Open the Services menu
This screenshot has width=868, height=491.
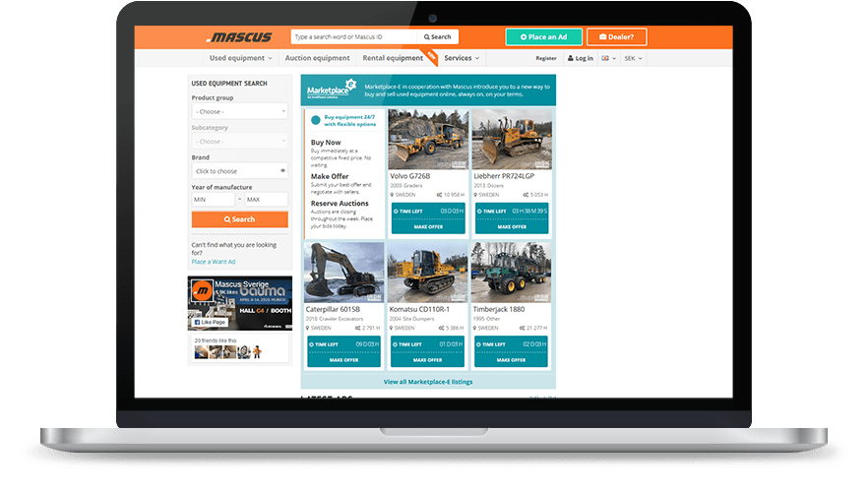pyautogui.click(x=462, y=58)
